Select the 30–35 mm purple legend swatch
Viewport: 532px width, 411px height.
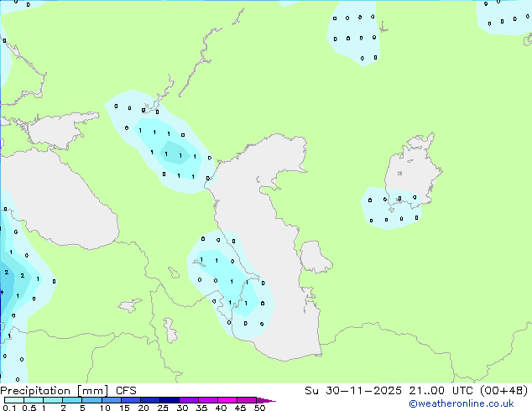pyautogui.click(x=189, y=400)
